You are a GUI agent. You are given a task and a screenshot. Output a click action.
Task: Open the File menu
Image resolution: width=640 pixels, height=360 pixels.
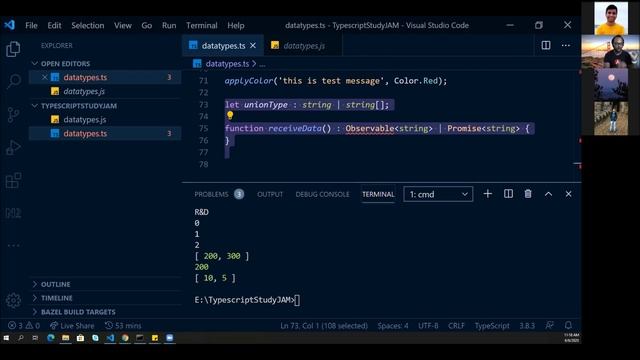click(x=31, y=25)
